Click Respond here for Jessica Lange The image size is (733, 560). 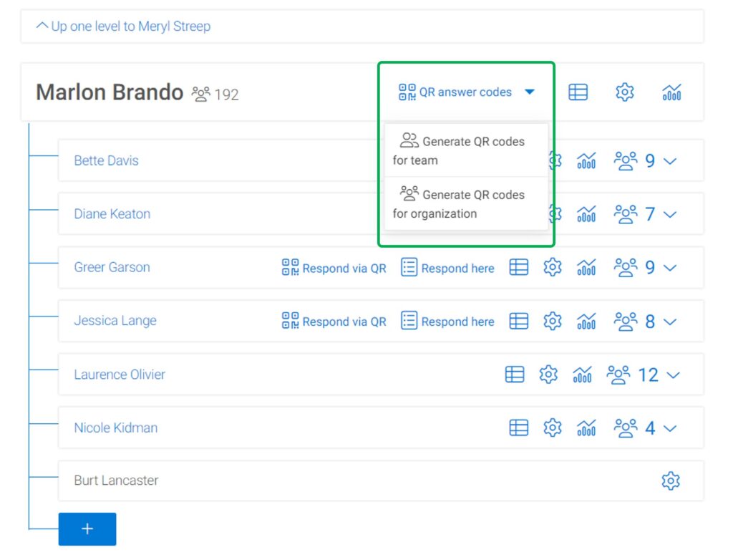pyautogui.click(x=447, y=322)
